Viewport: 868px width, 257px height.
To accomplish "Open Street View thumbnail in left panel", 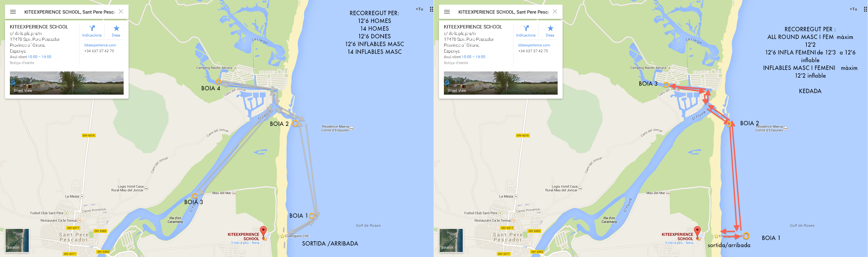I will (67, 83).
